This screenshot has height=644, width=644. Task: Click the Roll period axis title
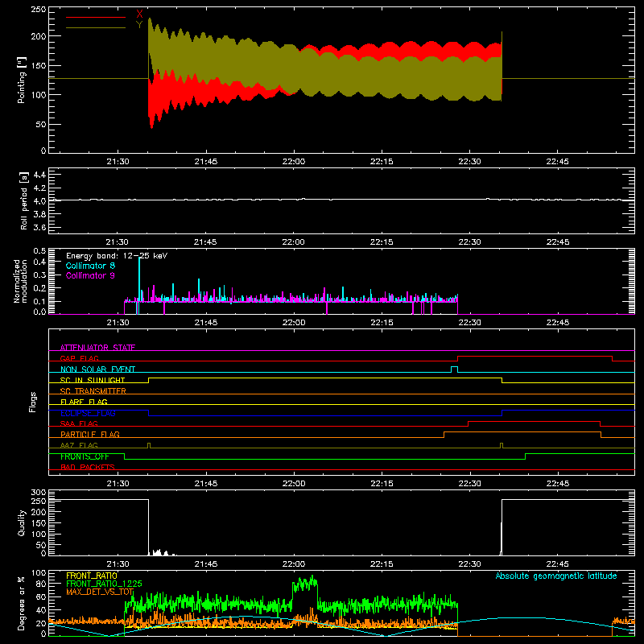pyautogui.click(x=24, y=200)
